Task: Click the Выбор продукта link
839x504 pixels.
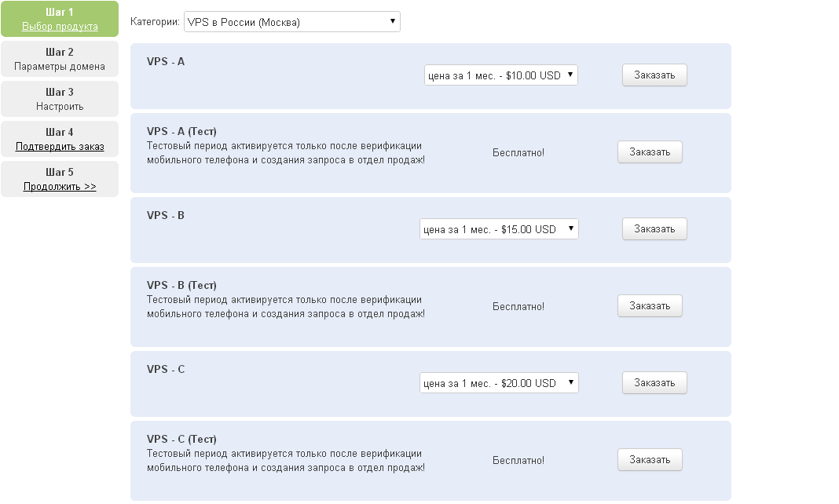Action: pos(60,26)
